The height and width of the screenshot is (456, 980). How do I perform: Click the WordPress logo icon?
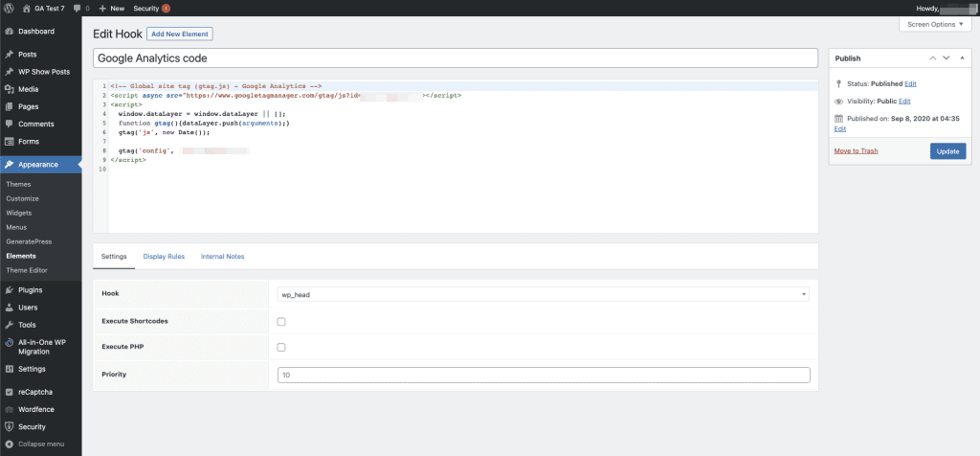9,8
